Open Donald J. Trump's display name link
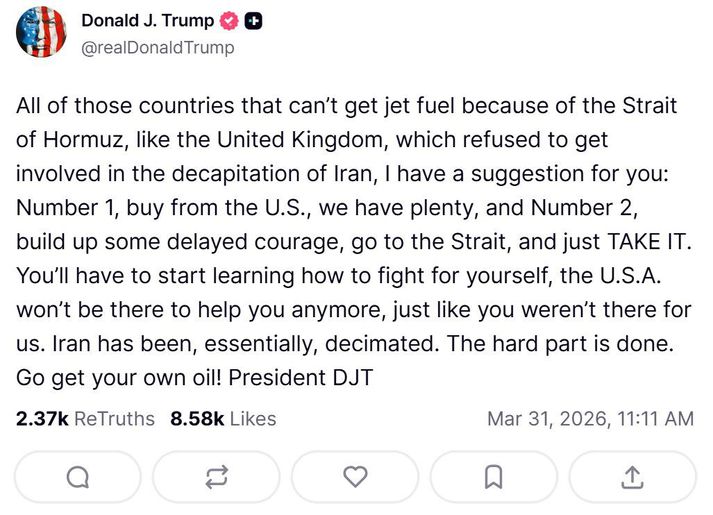Viewport: 713px width, 515px height. point(146,21)
